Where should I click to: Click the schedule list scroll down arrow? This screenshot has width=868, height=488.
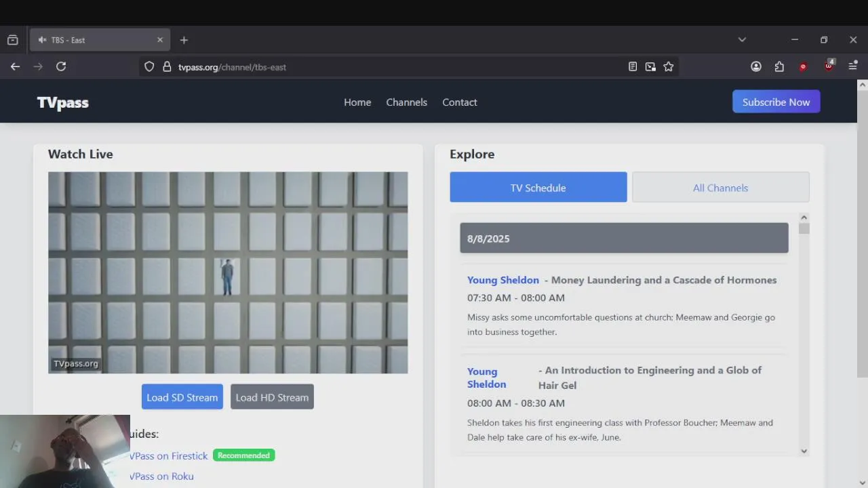(804, 451)
